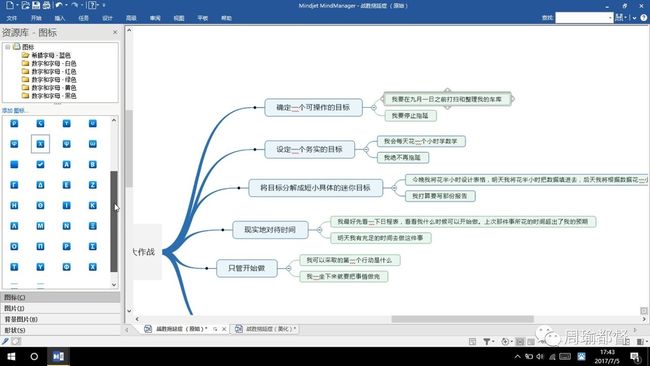Click the icon list vertical scrollbar thumb
This screenshot has height=366, width=650.
coord(114,221)
